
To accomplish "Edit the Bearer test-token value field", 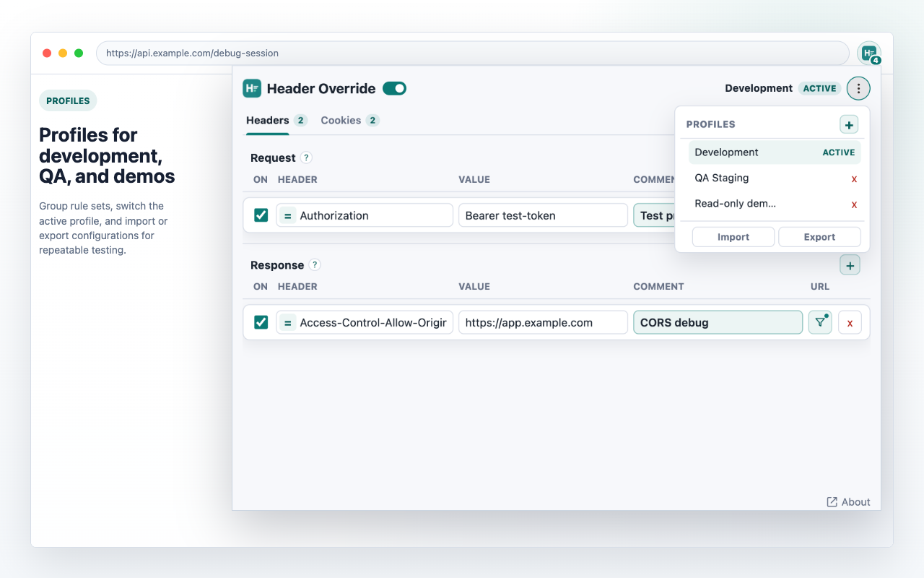I will [x=543, y=215].
